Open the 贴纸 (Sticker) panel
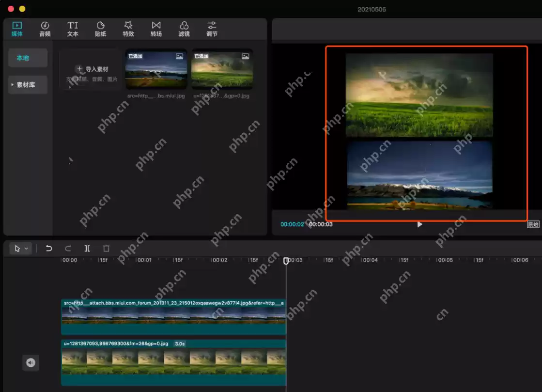 pyautogui.click(x=100, y=28)
